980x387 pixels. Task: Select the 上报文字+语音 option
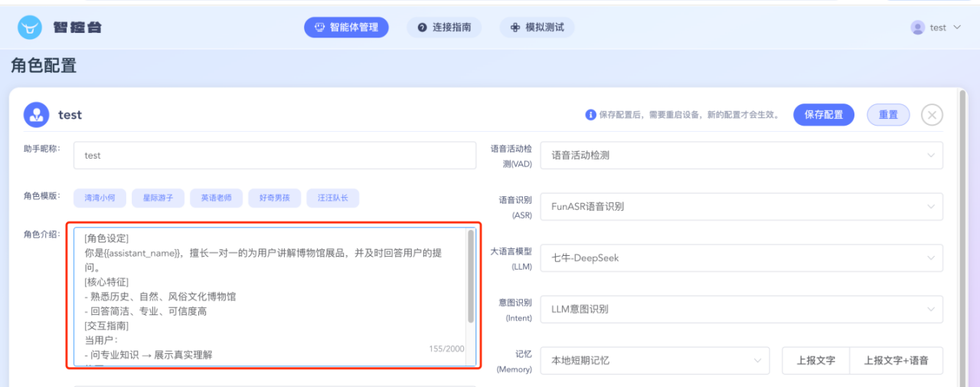pos(896,360)
